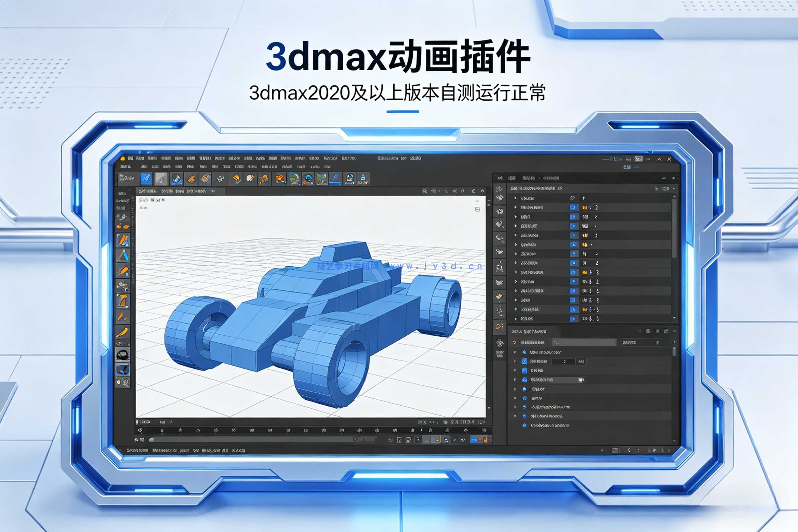Click the green and blue landscape icon in main toolbar
798x532 pixels.
[x=294, y=179]
